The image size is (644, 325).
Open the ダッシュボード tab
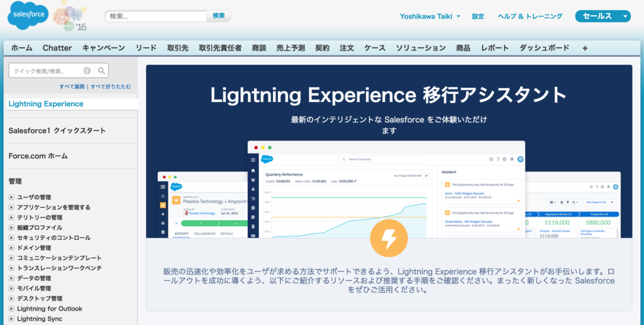coord(544,48)
